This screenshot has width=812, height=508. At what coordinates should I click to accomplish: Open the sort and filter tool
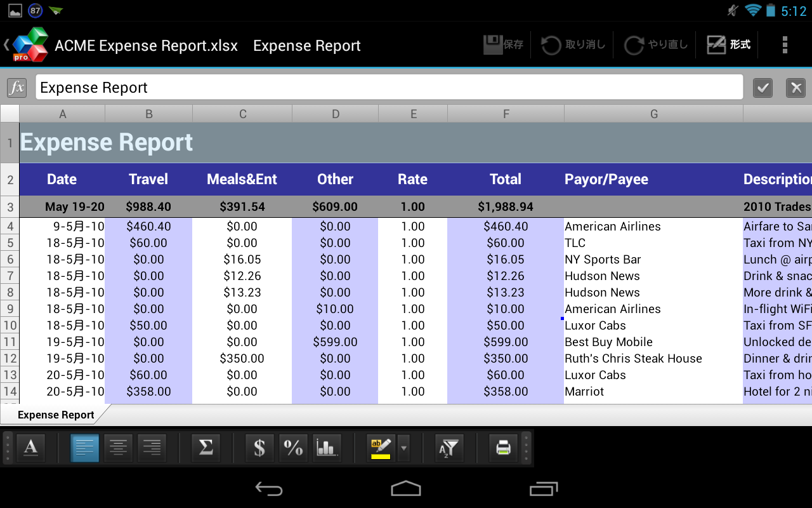(449, 448)
